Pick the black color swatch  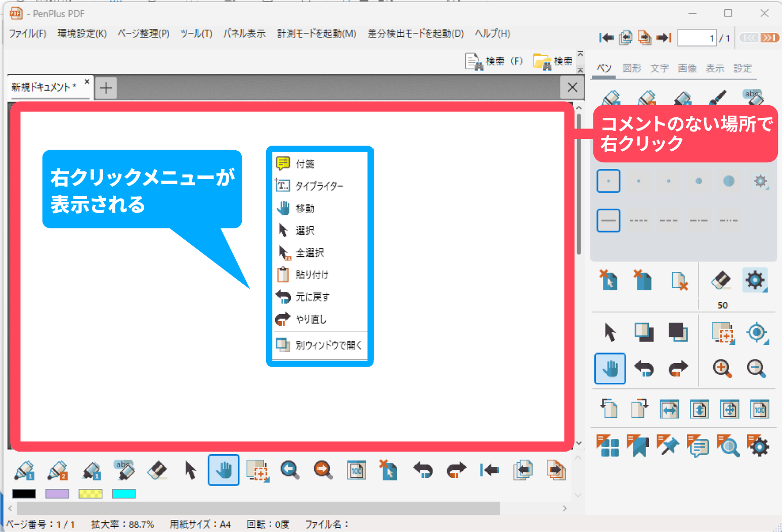click(24, 494)
